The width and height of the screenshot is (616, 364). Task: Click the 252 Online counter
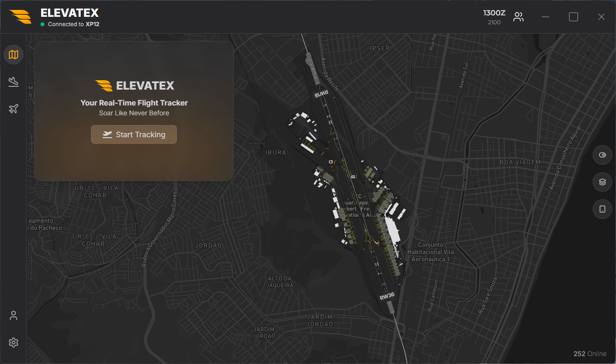(x=590, y=354)
